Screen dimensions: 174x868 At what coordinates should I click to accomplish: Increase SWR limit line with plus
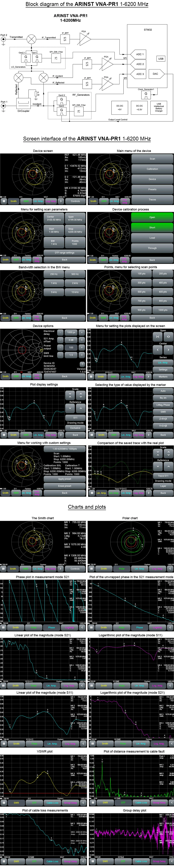82,355
